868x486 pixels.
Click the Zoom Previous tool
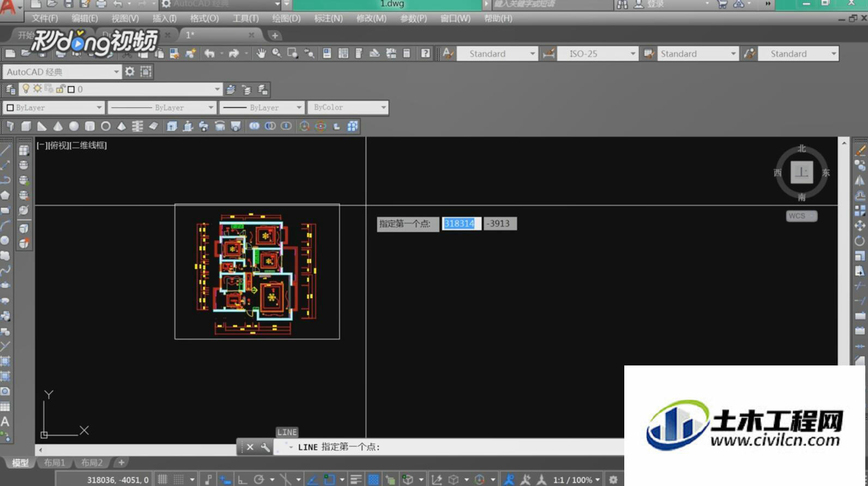[309, 53]
